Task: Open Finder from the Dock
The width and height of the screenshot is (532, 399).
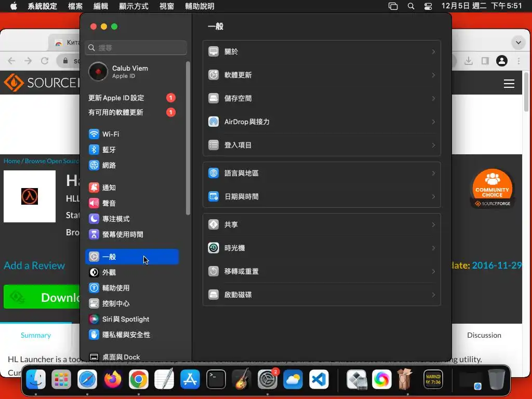Action: (x=36, y=379)
